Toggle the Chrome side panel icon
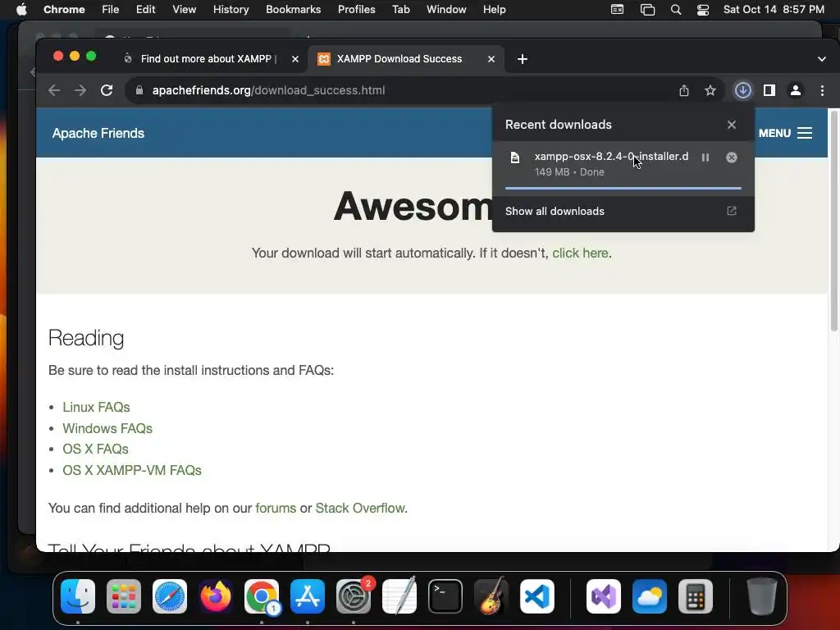 769,90
